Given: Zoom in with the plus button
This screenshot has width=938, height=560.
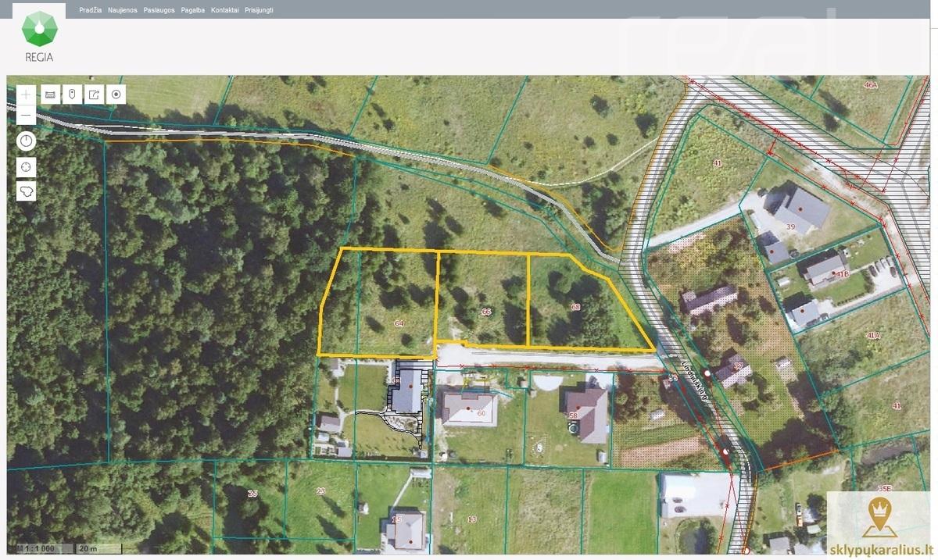Looking at the screenshot, I should point(26,95).
